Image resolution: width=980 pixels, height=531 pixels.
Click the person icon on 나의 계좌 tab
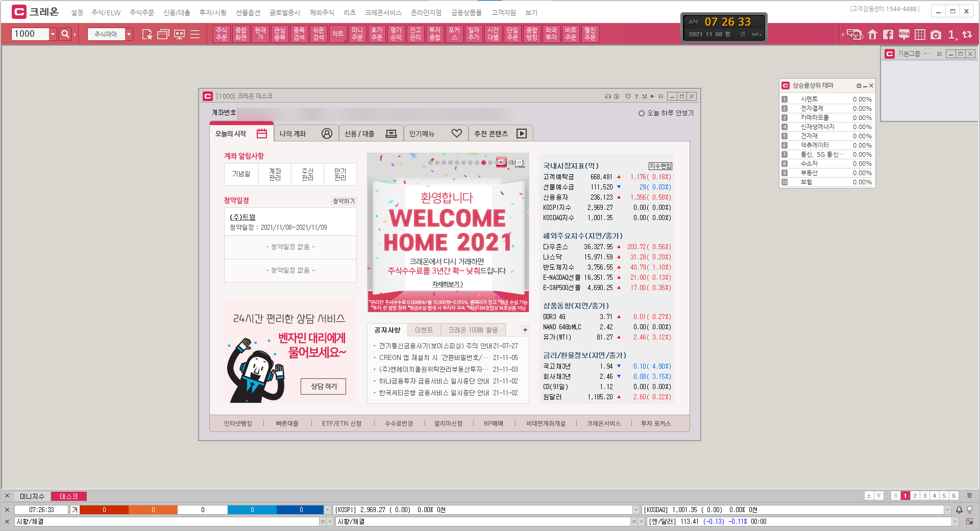[327, 133]
